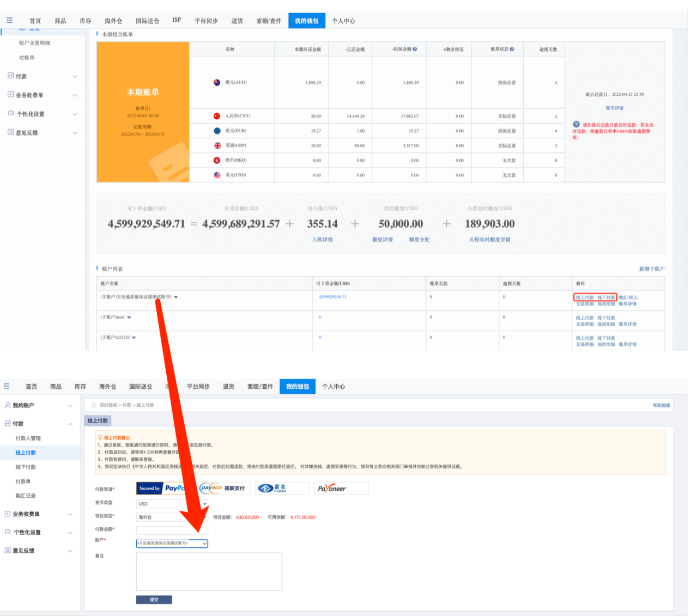Select 我的钱包 tab in the overview page navigation
691x616 pixels.
pos(306,21)
